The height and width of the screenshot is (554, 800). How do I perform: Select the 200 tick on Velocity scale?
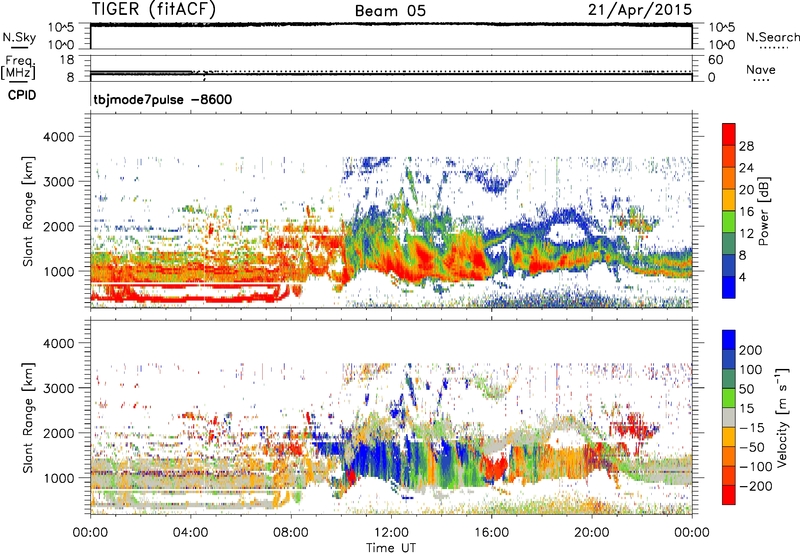point(751,350)
